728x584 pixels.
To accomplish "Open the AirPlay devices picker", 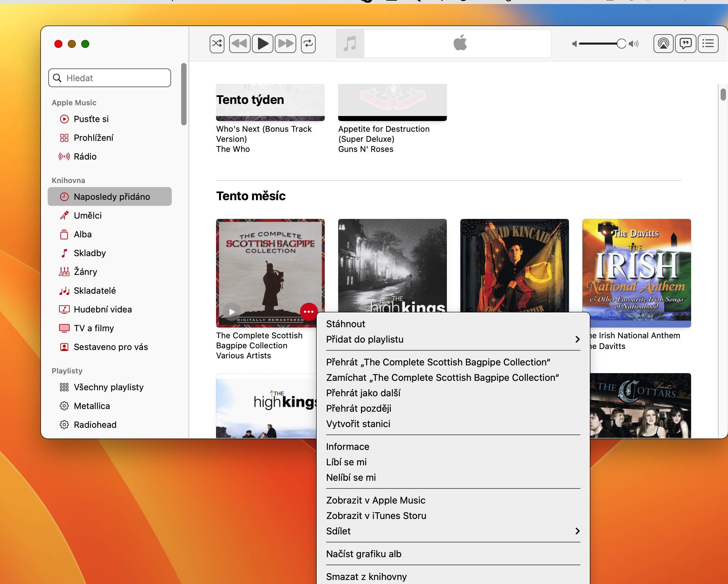I will (663, 43).
